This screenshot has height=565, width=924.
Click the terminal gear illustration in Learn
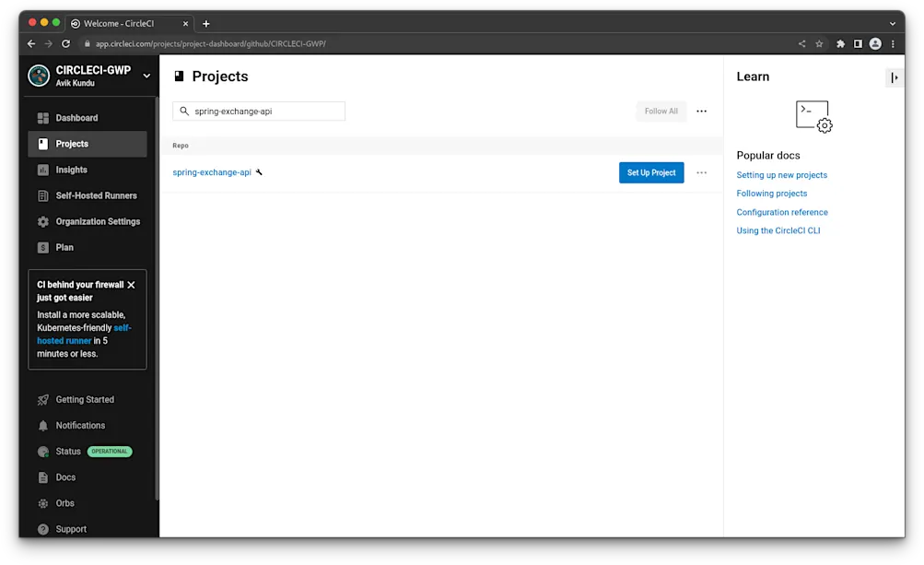(x=813, y=116)
